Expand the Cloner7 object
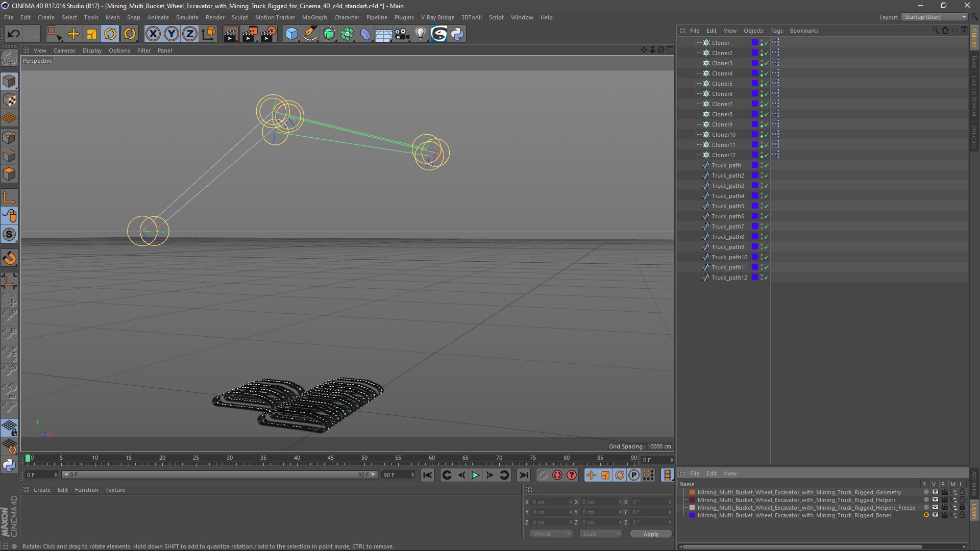The height and width of the screenshot is (551, 980). (x=698, y=104)
